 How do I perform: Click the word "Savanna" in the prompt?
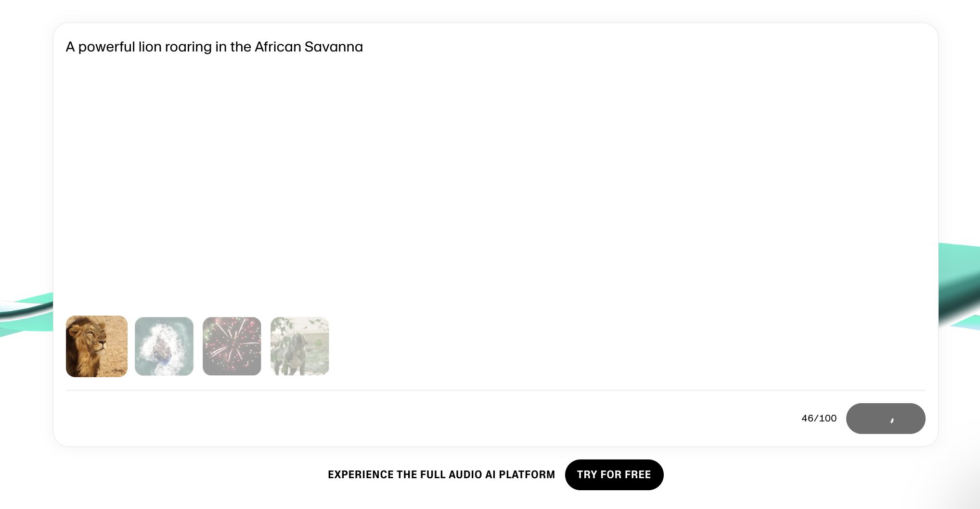tap(334, 47)
